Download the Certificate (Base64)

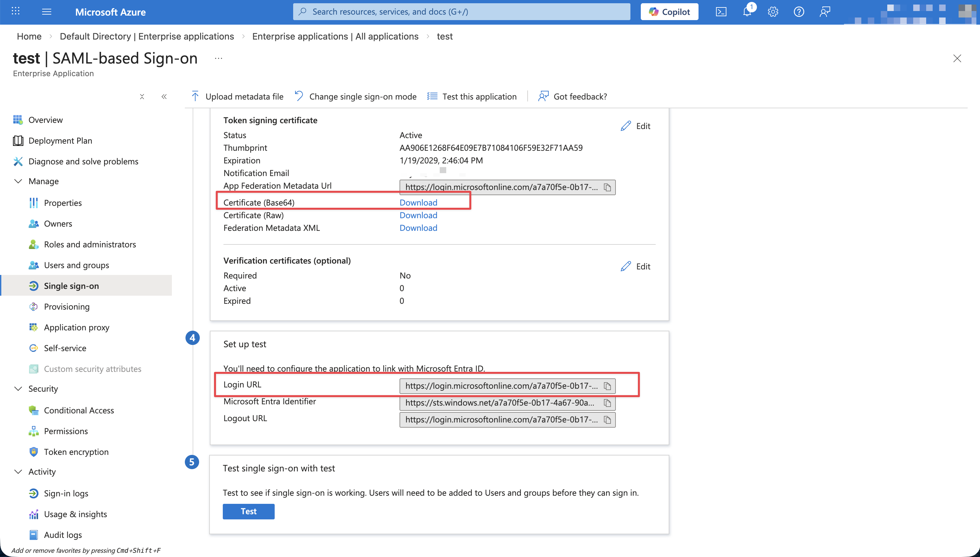click(x=418, y=202)
